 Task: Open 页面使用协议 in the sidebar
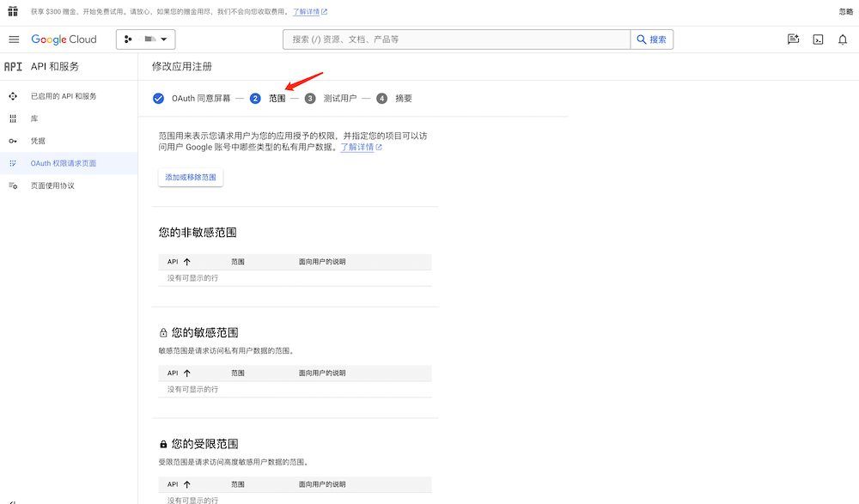point(52,185)
